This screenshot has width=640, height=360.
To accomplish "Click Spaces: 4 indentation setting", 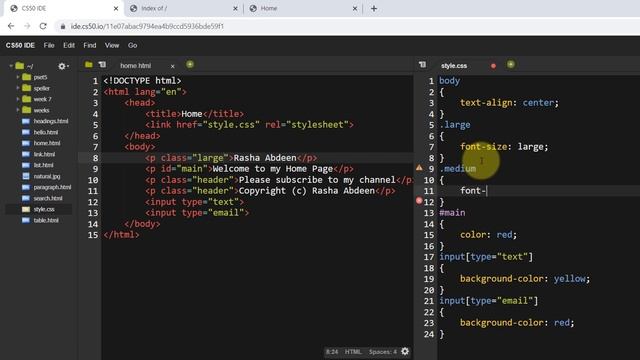I will coord(382,351).
